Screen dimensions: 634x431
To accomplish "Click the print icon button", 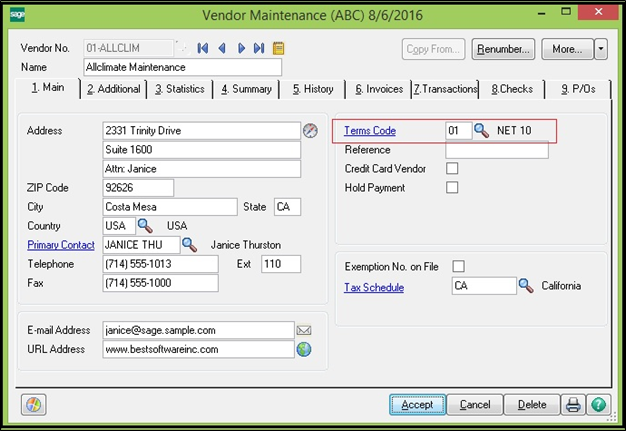I will pyautogui.click(x=573, y=405).
